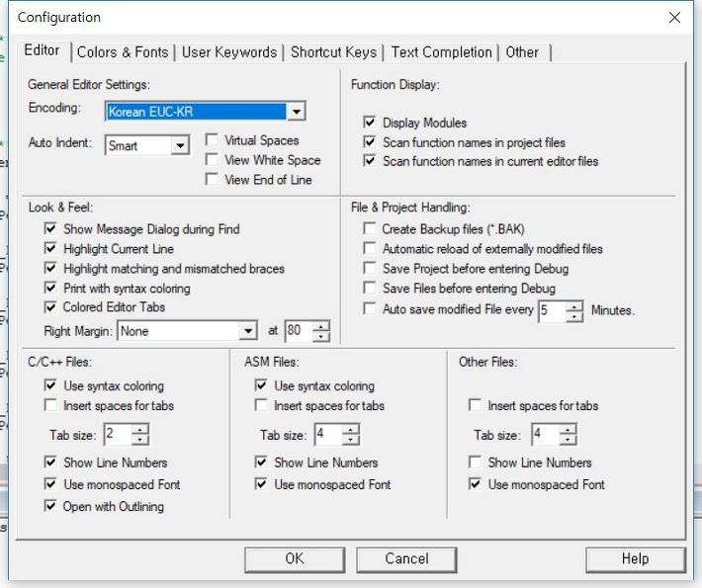Enable Other Files Show Line Numbers

click(x=475, y=462)
